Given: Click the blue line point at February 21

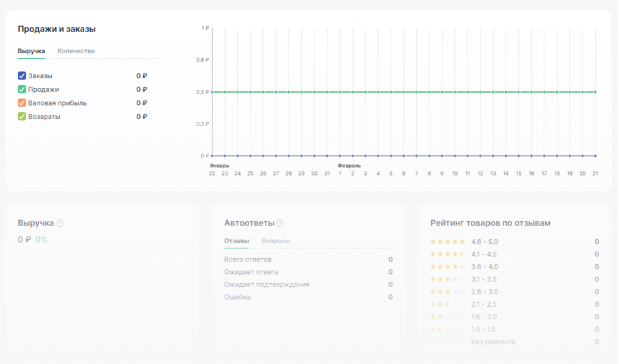Looking at the screenshot, I should click(595, 156).
